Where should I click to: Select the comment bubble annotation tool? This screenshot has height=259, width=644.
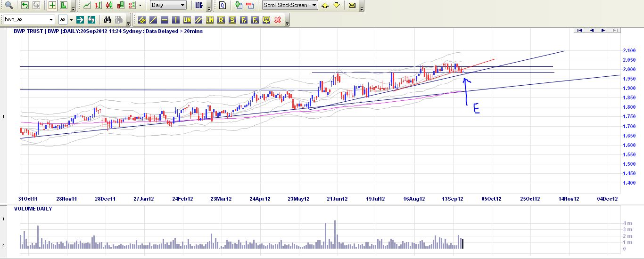266,20
